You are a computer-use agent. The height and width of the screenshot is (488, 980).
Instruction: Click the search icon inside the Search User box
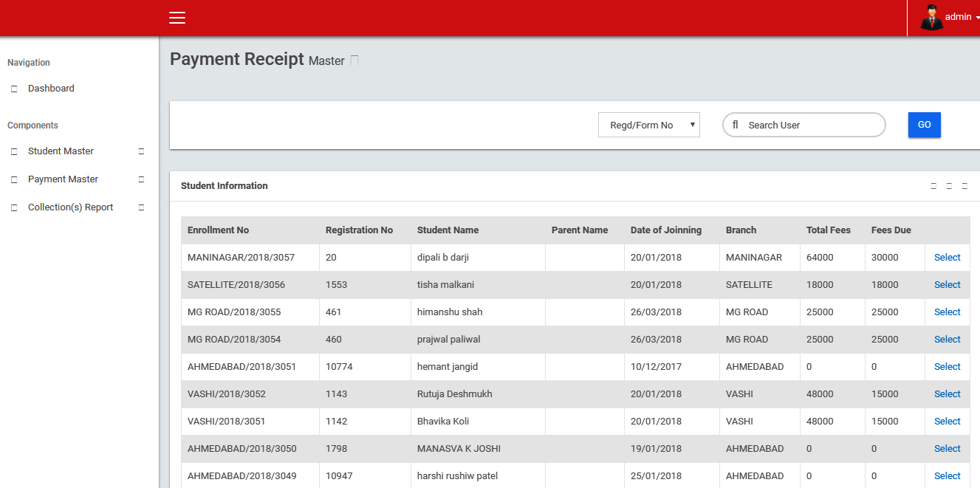coord(736,125)
